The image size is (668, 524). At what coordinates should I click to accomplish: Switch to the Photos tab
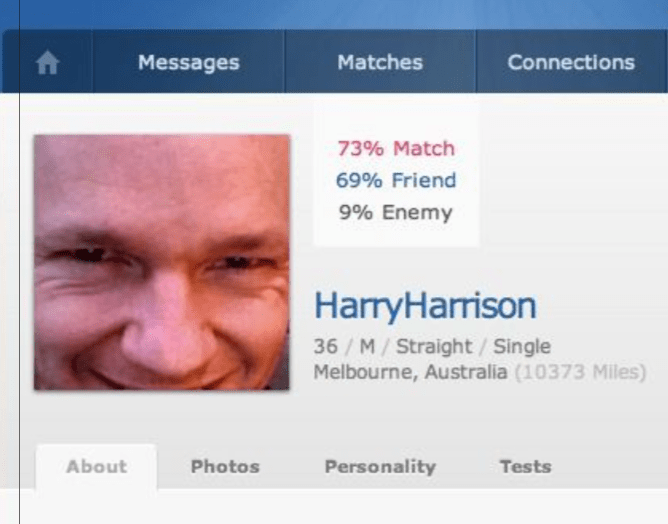coord(225,466)
